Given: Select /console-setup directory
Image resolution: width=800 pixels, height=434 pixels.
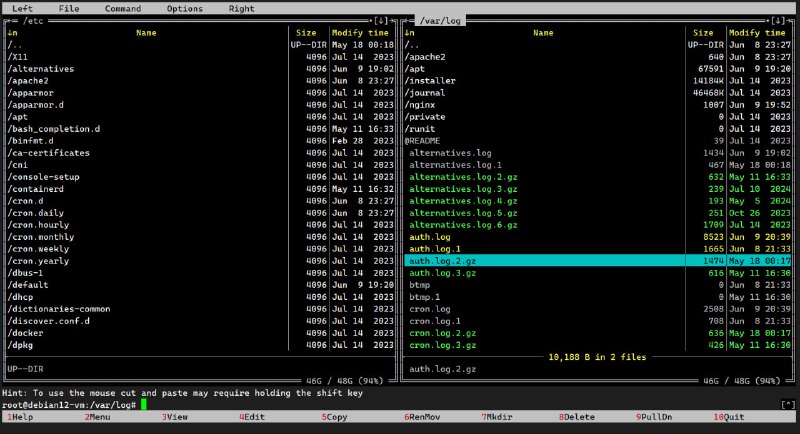Looking at the screenshot, I should click(147, 176).
